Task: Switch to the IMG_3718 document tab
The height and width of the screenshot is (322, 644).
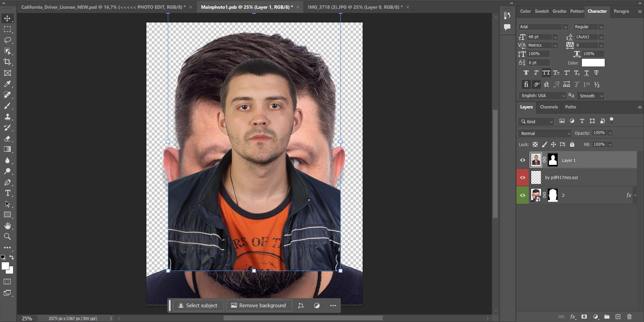Action: pos(354,7)
